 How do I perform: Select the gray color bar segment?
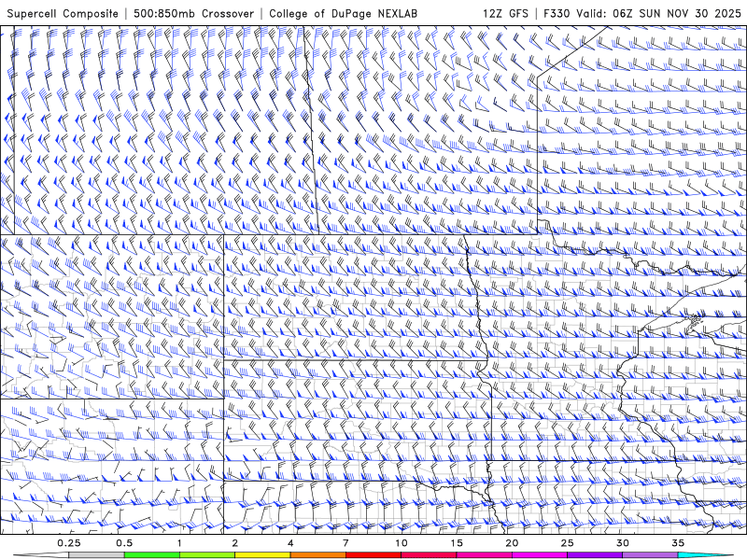96,555
